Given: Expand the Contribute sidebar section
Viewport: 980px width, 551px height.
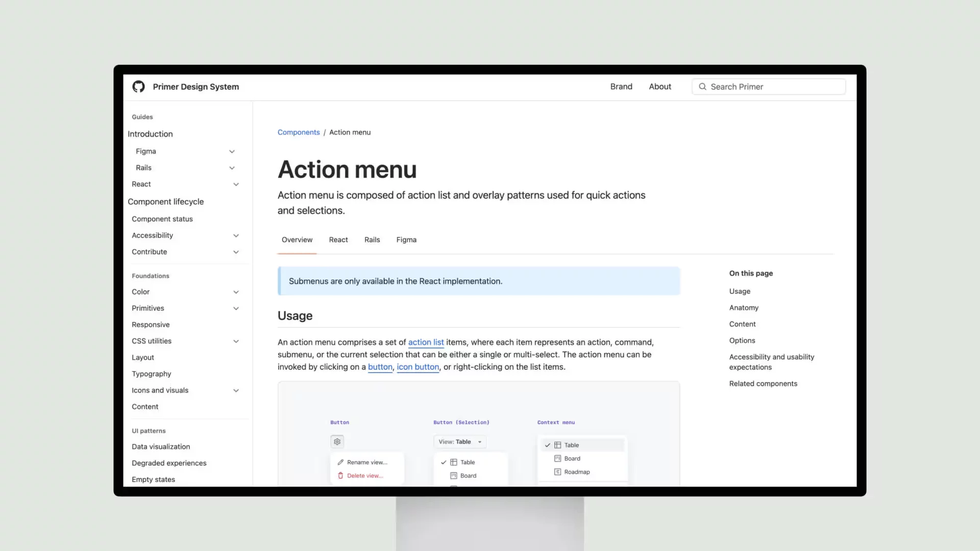Looking at the screenshot, I should (236, 252).
